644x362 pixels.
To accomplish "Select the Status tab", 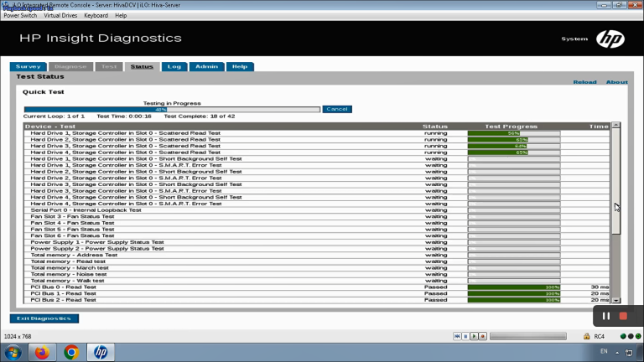I will [142, 66].
